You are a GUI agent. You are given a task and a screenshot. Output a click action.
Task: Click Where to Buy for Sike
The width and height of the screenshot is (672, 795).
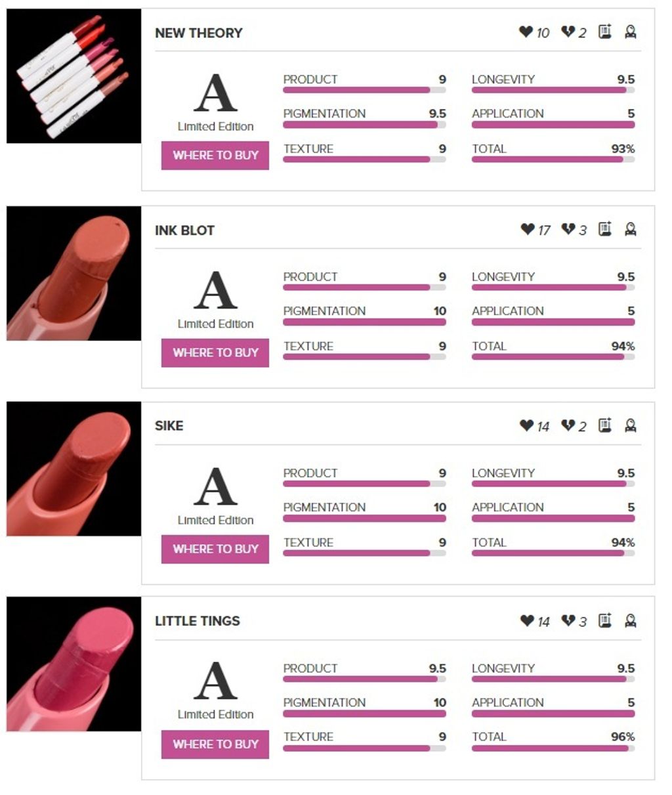215,549
